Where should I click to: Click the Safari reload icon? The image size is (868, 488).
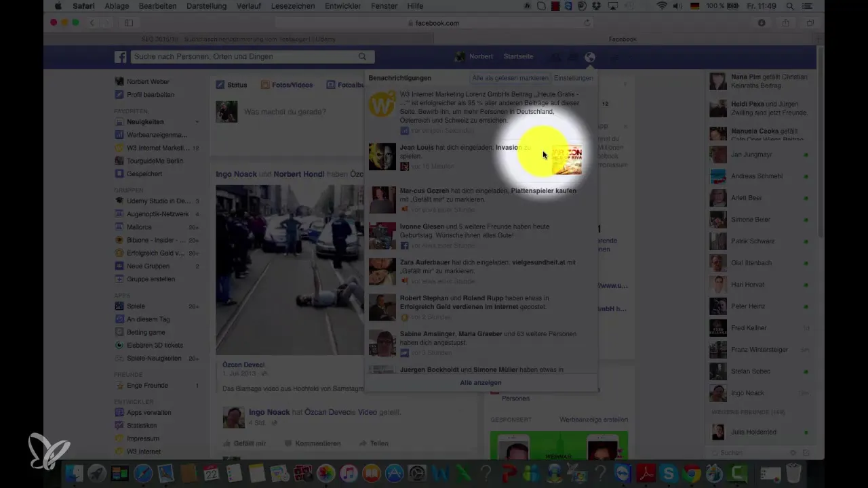587,23
